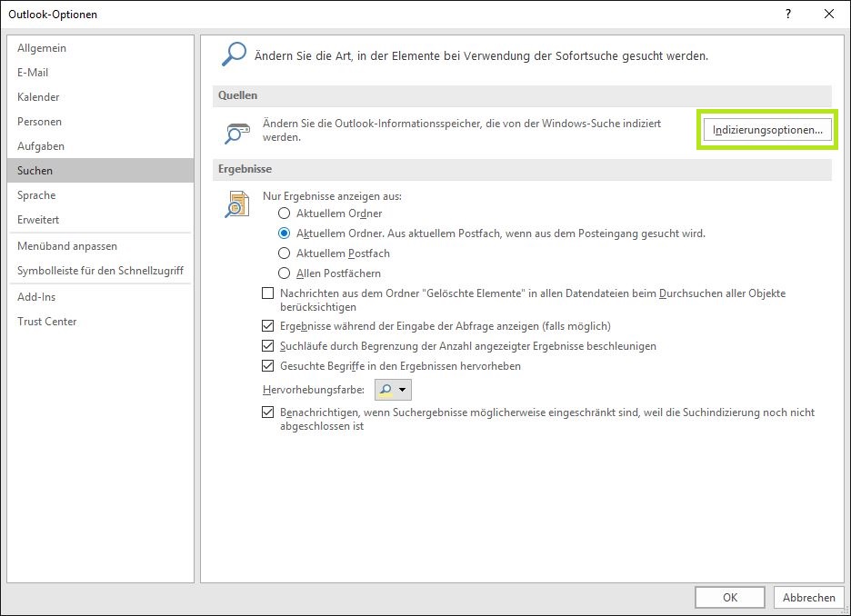This screenshot has width=851, height=616.
Task: Open the Hervorhebungsfarbe color dropdown
Action: (393, 390)
